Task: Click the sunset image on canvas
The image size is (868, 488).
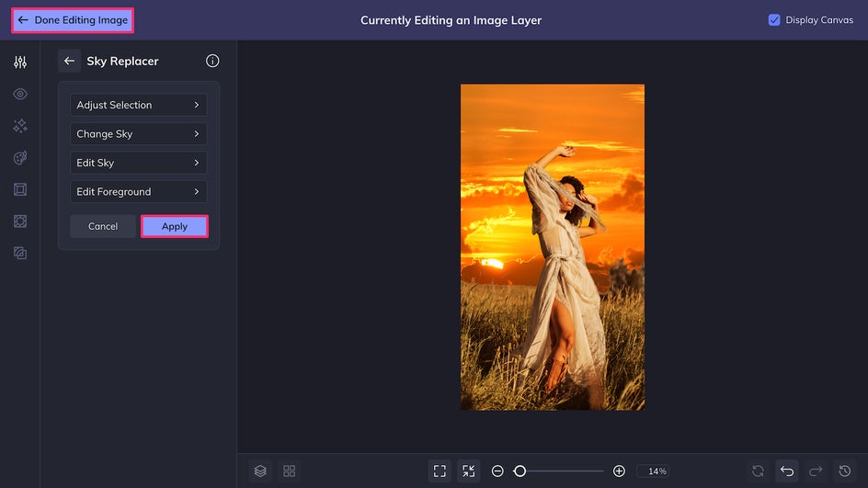Action: coord(553,247)
